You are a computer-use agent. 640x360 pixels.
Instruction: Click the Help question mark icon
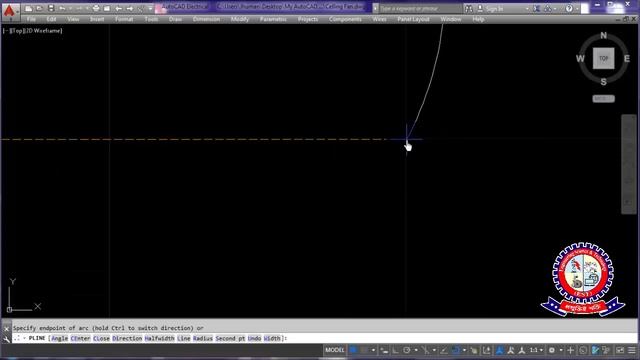click(569, 8)
